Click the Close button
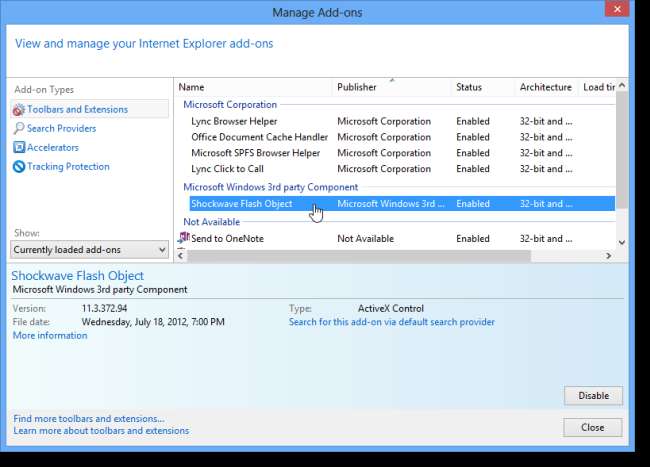This screenshot has height=467, width=650. 592,427
